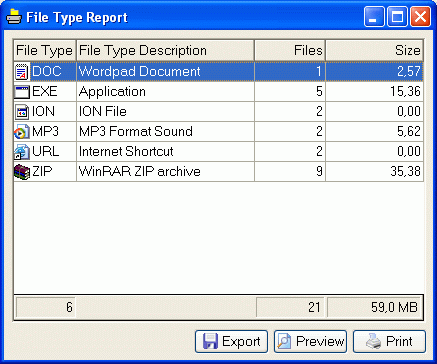Close the File Type Report window
Image resolution: width=437 pixels, height=364 pixels.
pos(420,16)
